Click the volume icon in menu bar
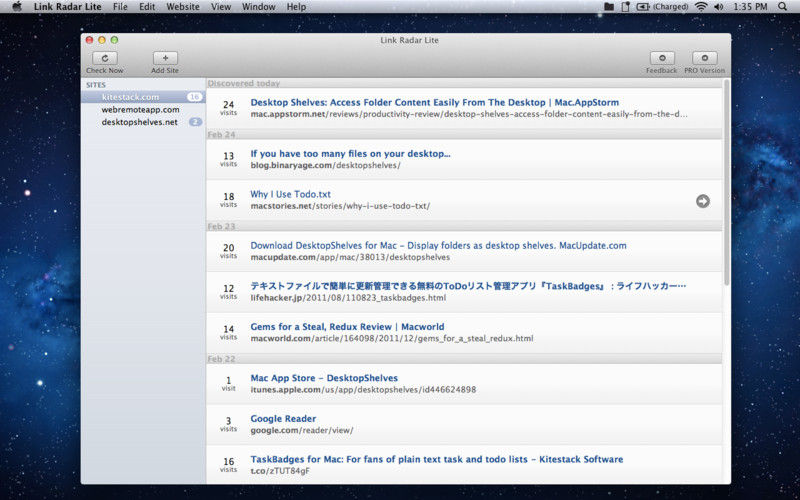 (x=718, y=7)
